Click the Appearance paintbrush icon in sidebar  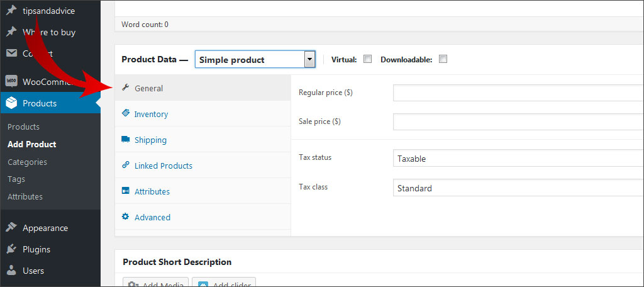pyautogui.click(x=11, y=228)
